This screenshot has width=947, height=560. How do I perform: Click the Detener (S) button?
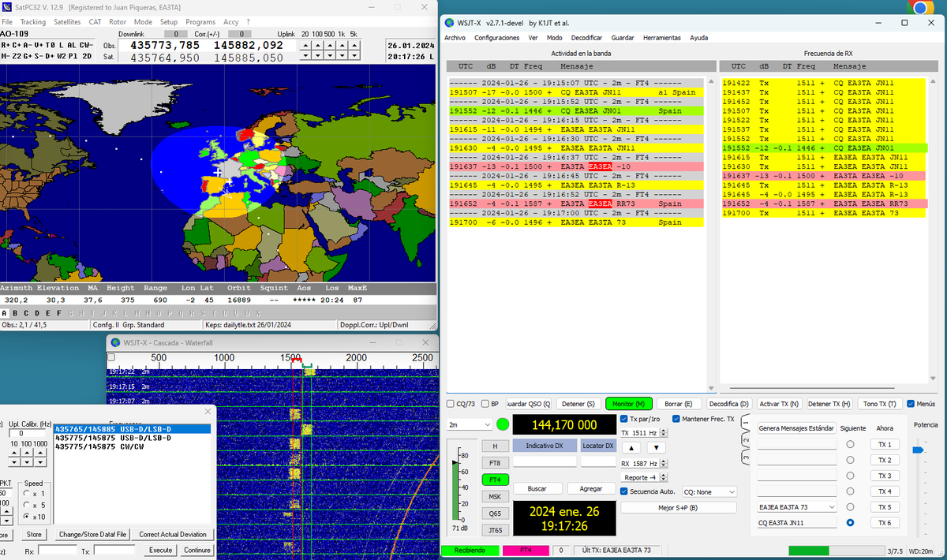pos(578,404)
